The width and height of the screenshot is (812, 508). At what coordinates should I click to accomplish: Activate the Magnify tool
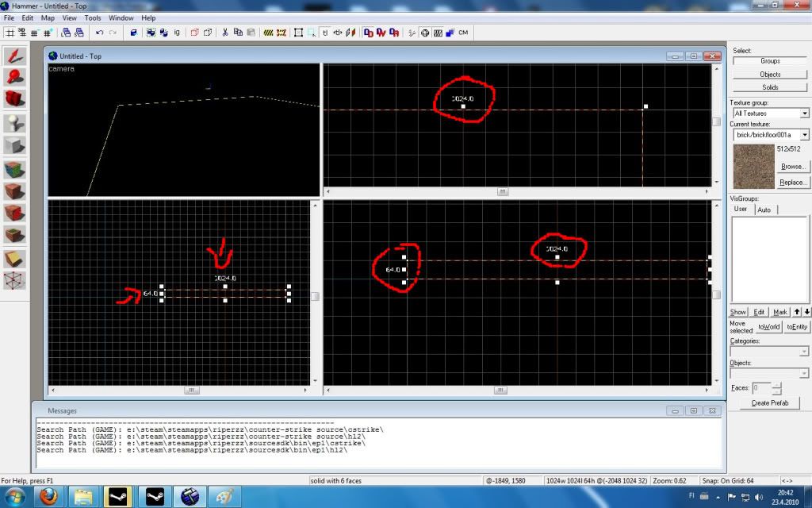pos(14,77)
